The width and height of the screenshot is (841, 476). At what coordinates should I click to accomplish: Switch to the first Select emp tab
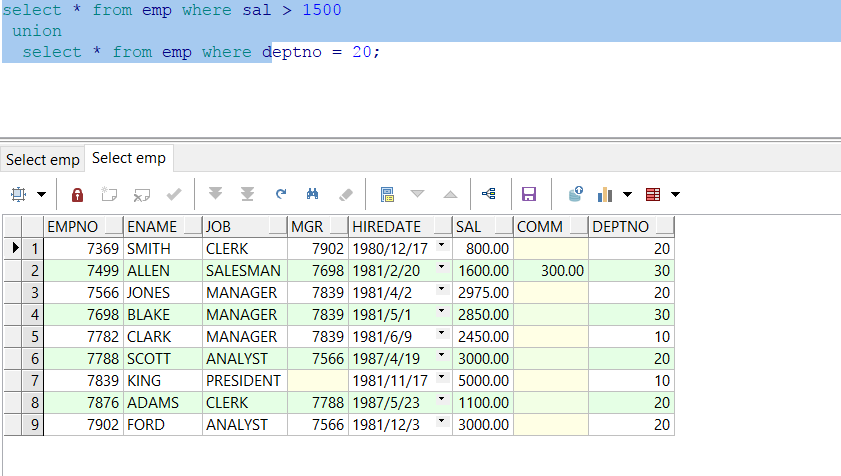tap(42, 160)
